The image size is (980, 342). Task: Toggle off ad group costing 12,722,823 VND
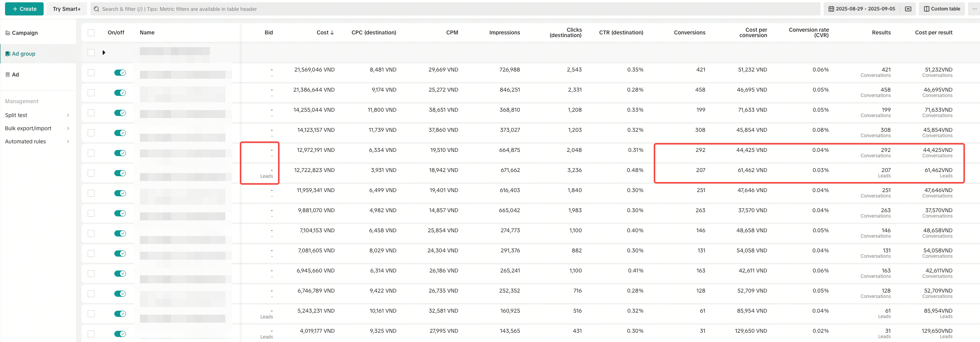[120, 173]
